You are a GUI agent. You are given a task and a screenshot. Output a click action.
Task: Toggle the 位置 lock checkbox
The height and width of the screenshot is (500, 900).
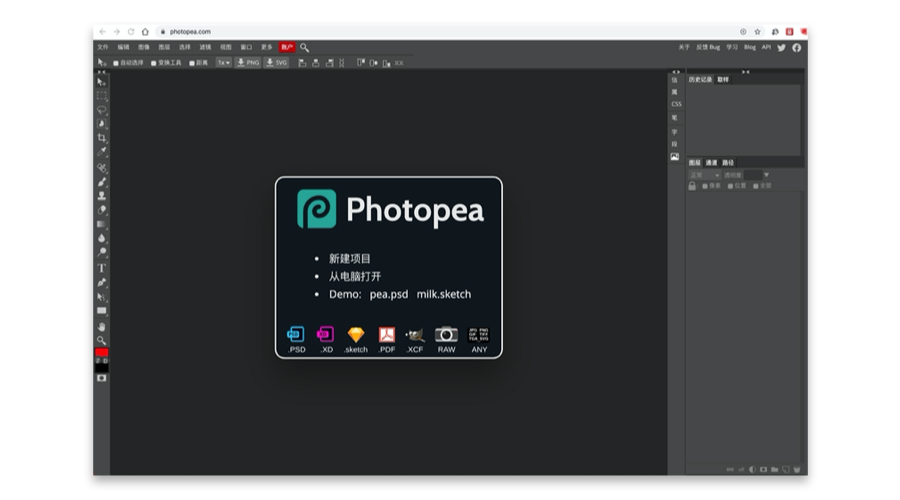point(730,186)
